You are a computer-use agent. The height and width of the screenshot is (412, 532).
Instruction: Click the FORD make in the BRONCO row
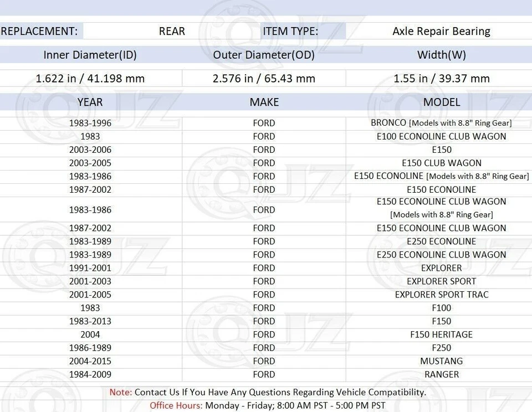point(264,123)
